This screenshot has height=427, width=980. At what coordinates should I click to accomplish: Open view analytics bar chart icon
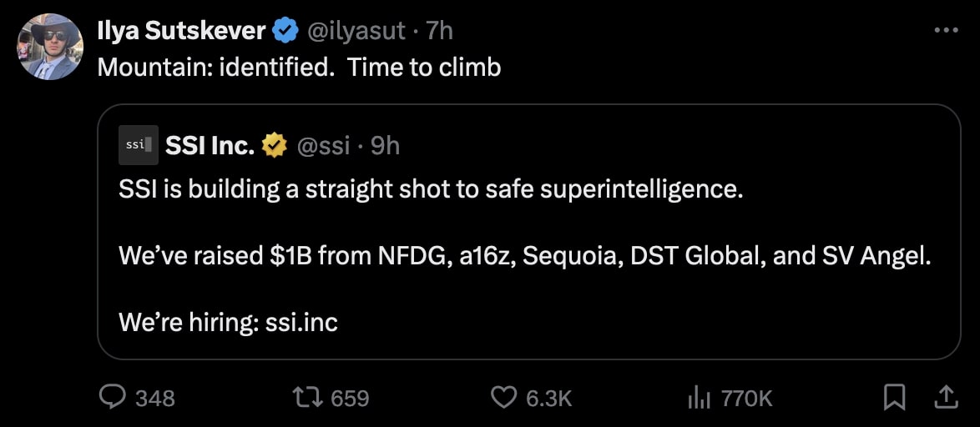(698, 399)
